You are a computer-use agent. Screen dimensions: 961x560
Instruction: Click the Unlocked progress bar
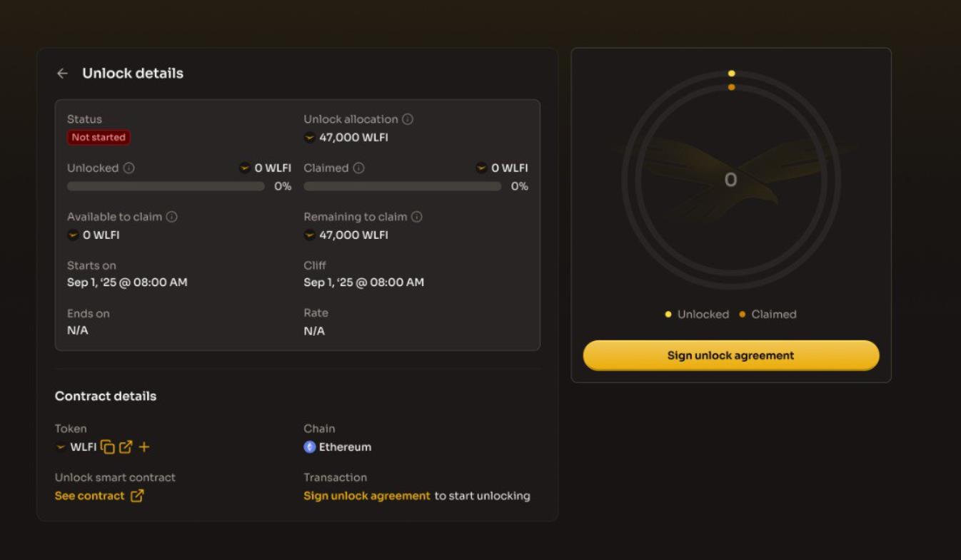coord(166,186)
